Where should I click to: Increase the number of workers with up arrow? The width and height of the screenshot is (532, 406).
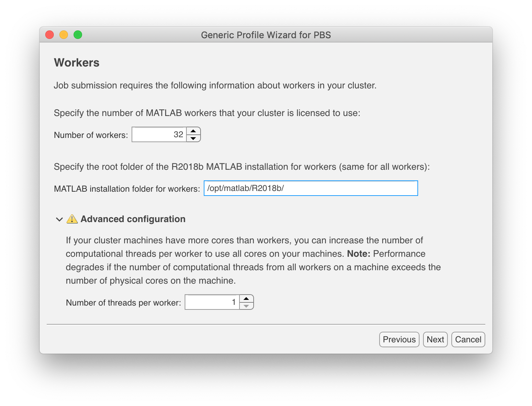tap(193, 131)
